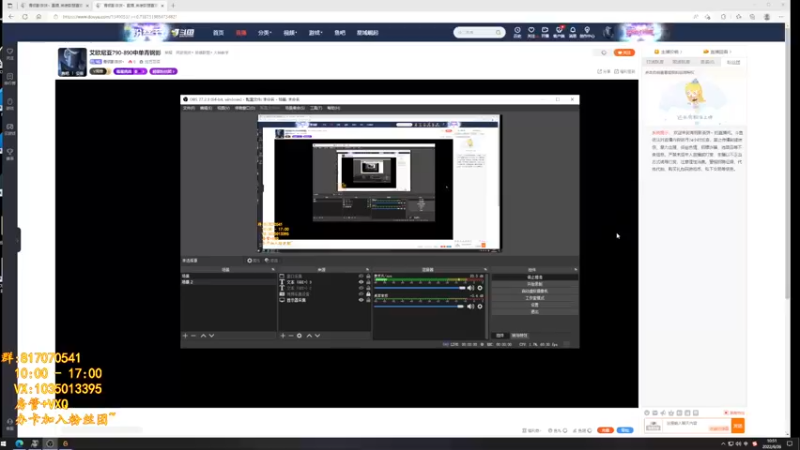Click the blue 背包 backpack button

click(x=625, y=430)
